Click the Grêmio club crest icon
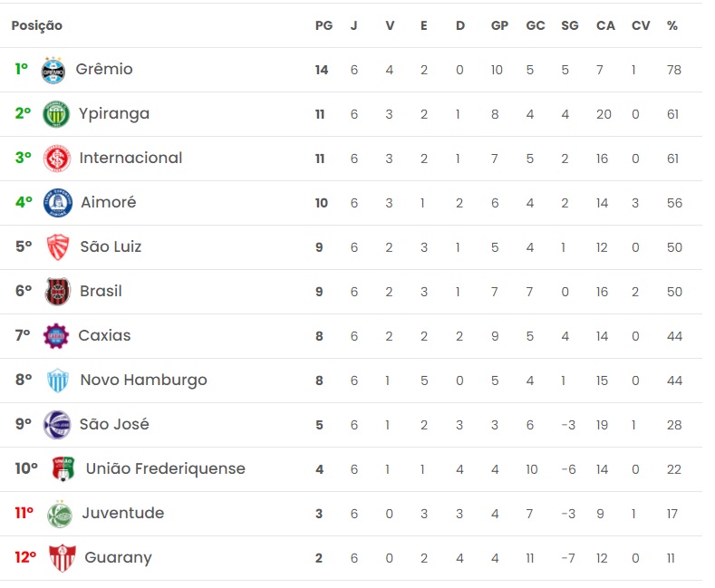715x588 pixels. [x=53, y=70]
